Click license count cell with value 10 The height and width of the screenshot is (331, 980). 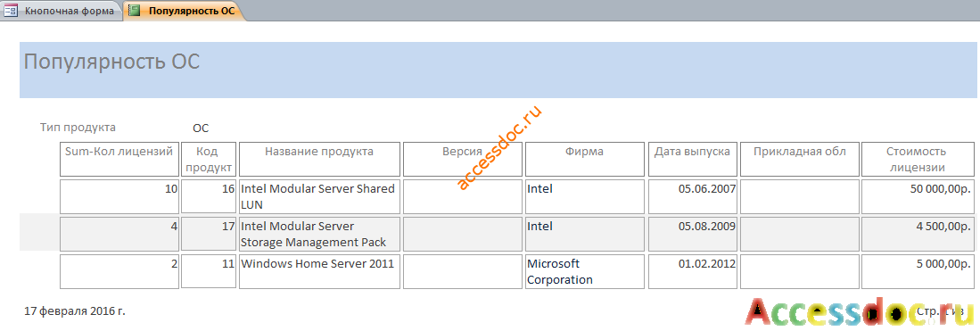119,196
